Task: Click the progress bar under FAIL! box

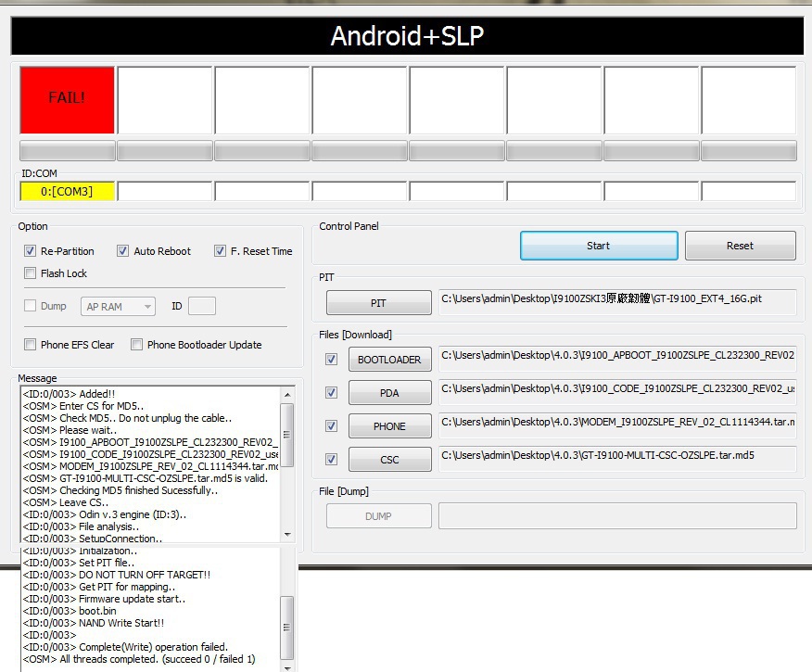Action: click(68, 151)
